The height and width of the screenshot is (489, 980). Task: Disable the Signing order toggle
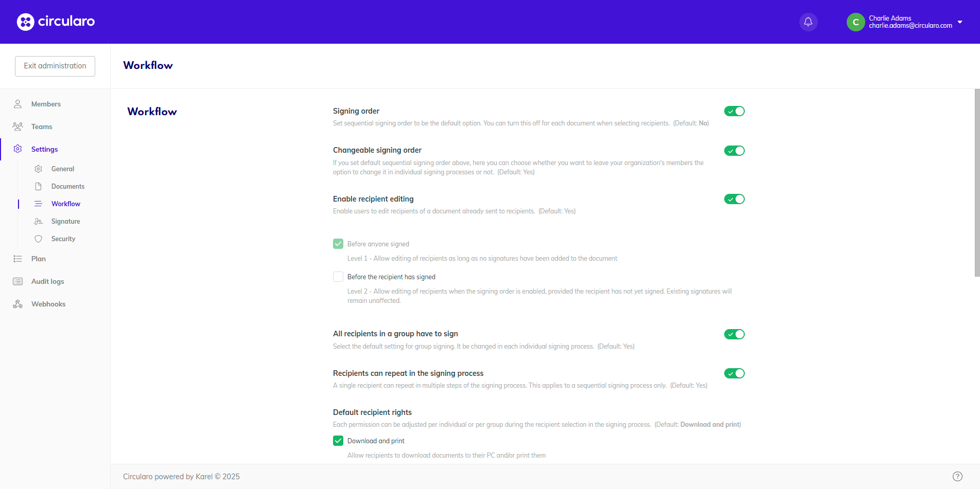coord(734,111)
